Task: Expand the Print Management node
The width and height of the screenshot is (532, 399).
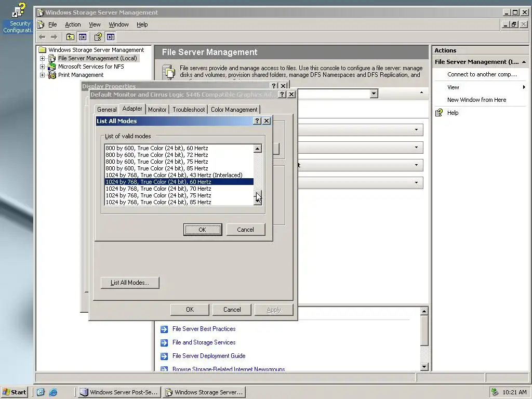Action: click(x=43, y=75)
